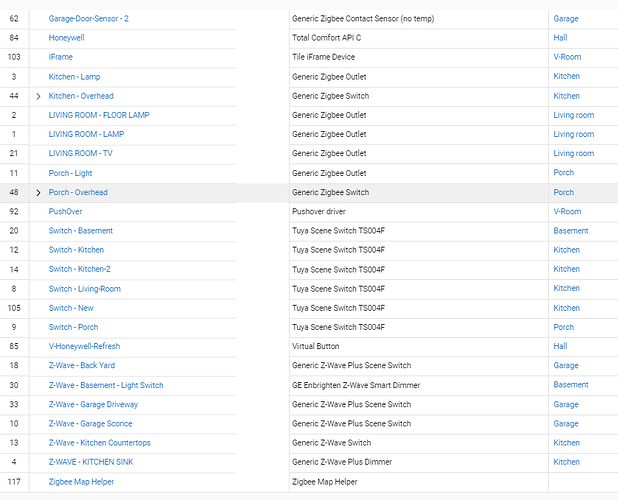Open Z-Wave - Basement - Light Switch

pos(106,385)
